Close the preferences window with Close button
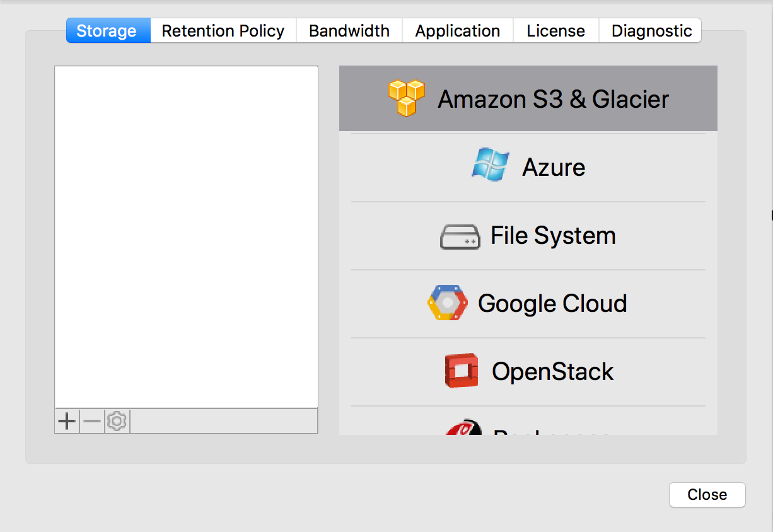 point(707,495)
